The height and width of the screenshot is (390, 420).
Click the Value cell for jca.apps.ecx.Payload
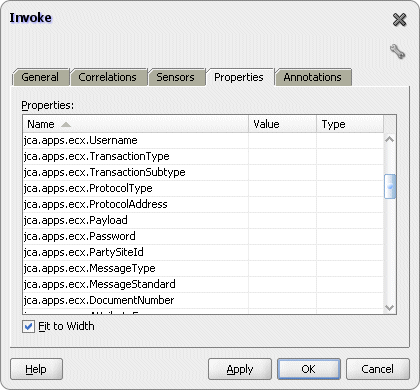point(282,220)
